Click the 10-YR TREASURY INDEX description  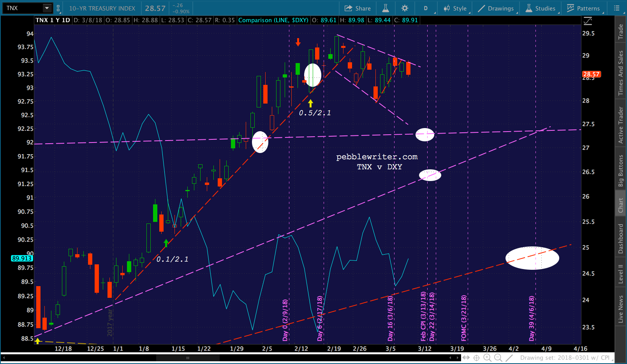point(102,8)
